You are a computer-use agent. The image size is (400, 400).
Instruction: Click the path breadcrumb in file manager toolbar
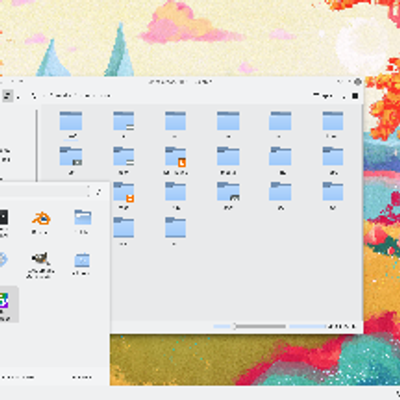[x=80, y=96]
